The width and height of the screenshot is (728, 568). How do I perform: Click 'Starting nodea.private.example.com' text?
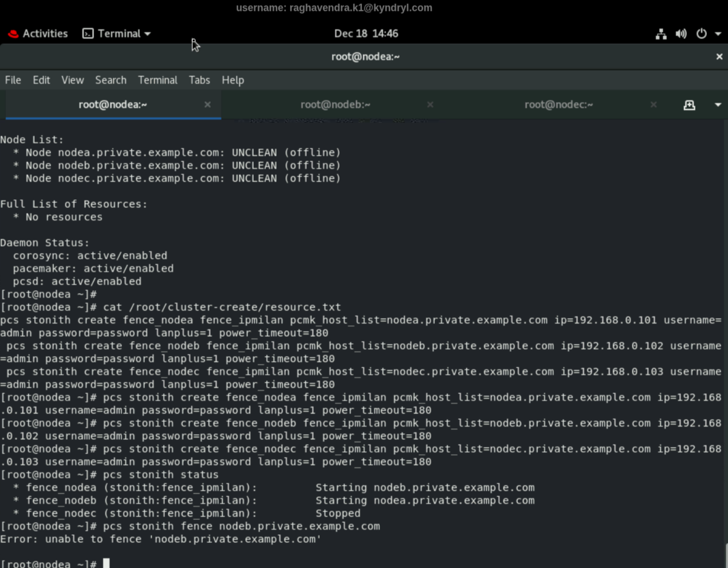[425, 500]
